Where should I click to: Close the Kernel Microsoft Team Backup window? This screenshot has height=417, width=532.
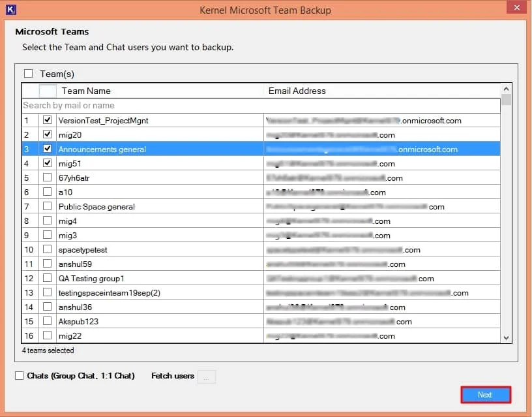tap(517, 7)
